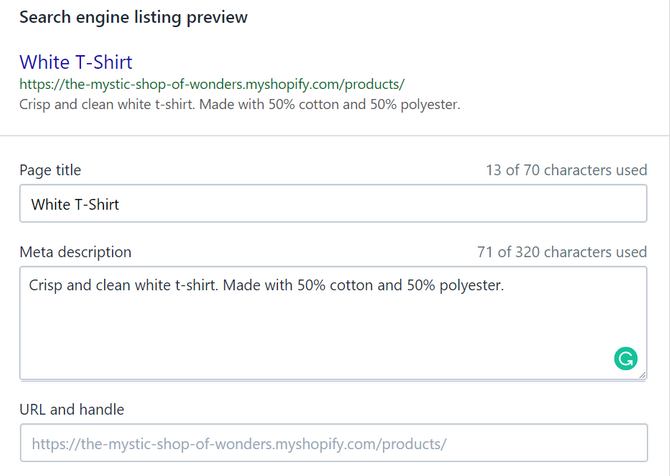Click the word 'Crisp' in the search preview

[x=37, y=104]
